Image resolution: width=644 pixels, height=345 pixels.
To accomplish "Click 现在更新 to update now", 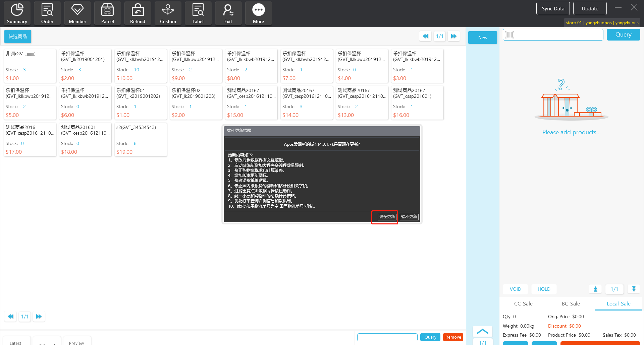I will 387,217.
